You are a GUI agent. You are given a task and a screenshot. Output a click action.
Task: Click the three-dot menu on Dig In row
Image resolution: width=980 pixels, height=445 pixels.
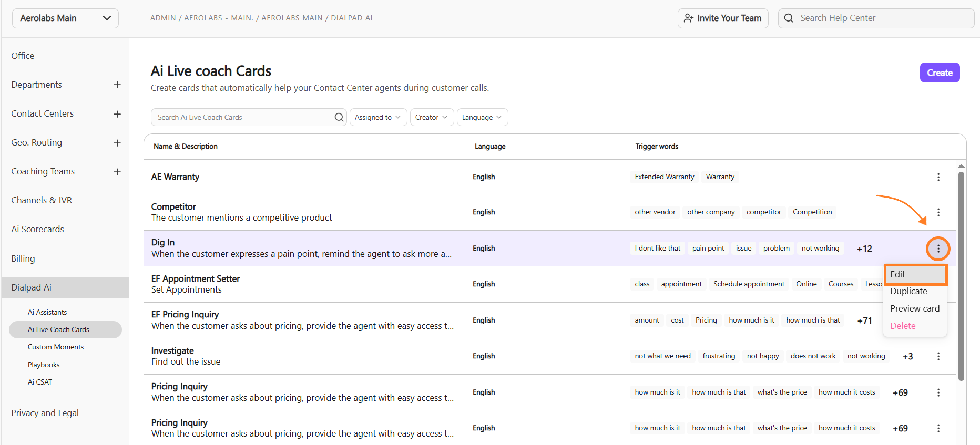pos(938,249)
